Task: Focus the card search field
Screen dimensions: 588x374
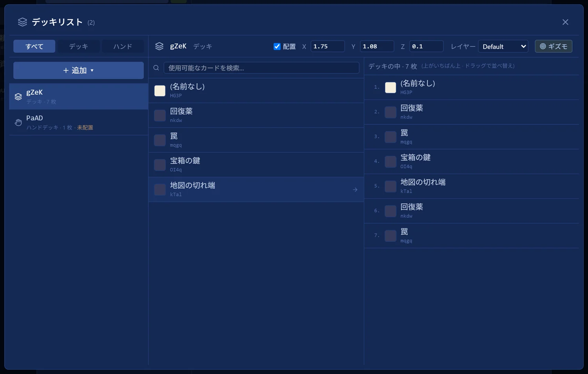Action: tap(261, 68)
